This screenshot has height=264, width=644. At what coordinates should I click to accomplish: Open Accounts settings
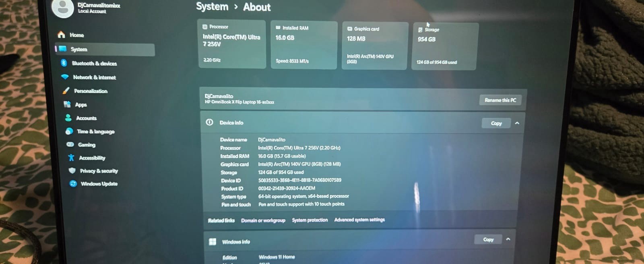click(x=86, y=118)
